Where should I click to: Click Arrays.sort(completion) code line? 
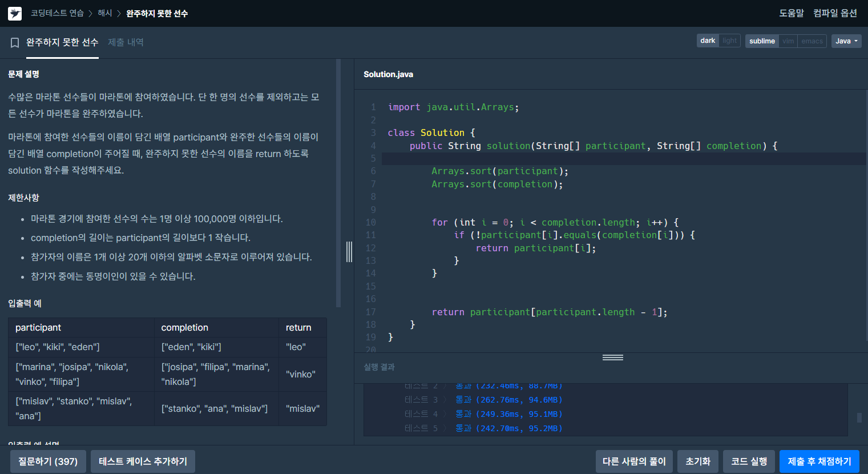click(x=497, y=184)
